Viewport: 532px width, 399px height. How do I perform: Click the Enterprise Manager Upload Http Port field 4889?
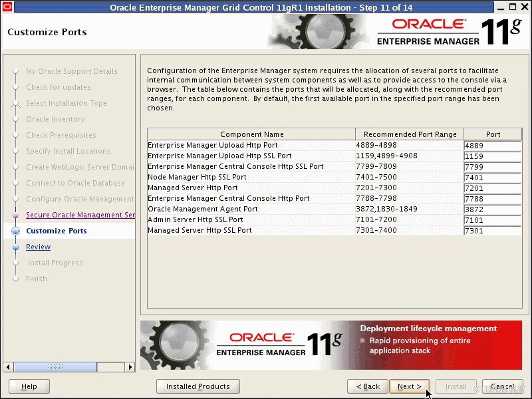click(493, 146)
